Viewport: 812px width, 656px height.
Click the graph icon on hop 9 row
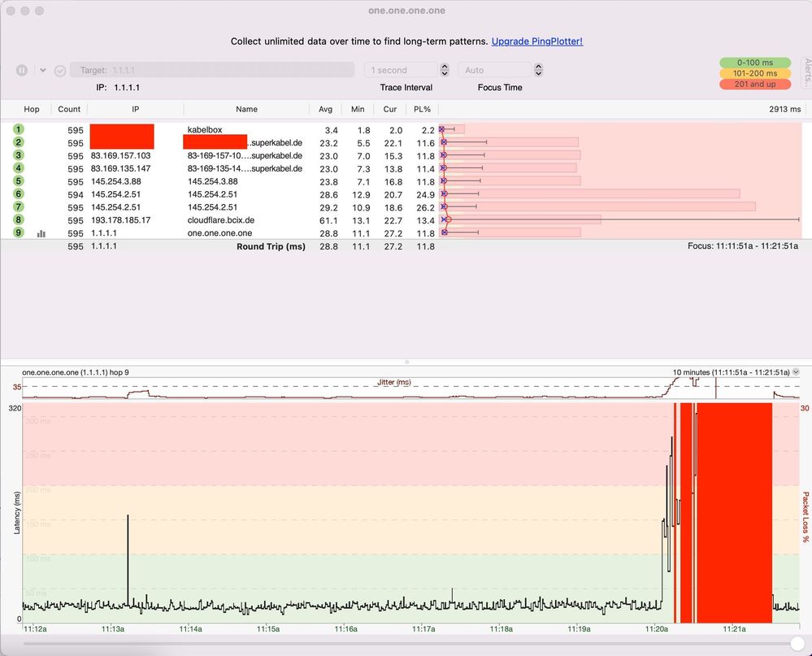coord(41,233)
